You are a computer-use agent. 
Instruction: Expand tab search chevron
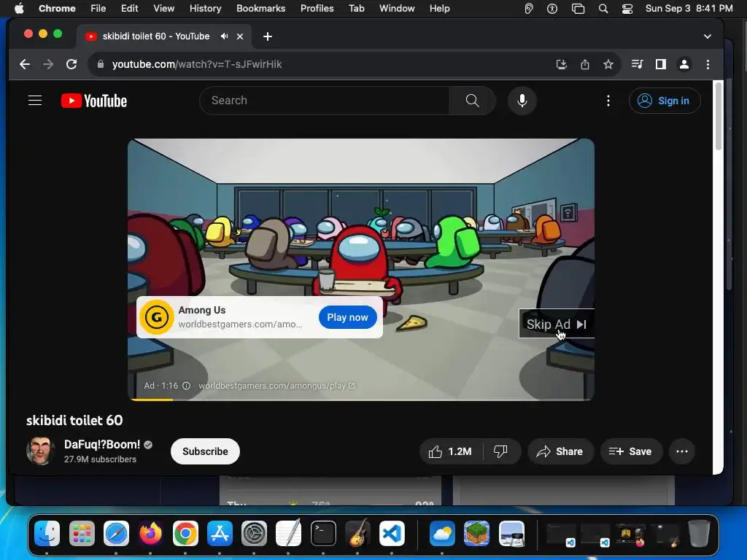[707, 36]
